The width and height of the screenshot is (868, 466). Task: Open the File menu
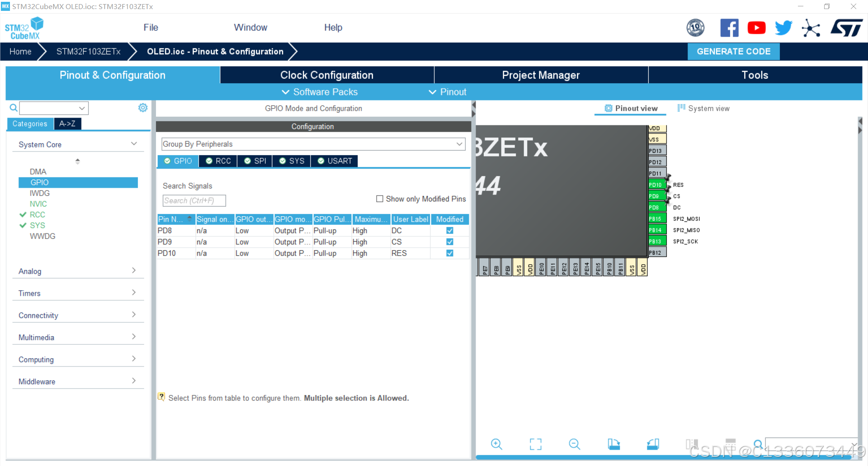click(151, 28)
